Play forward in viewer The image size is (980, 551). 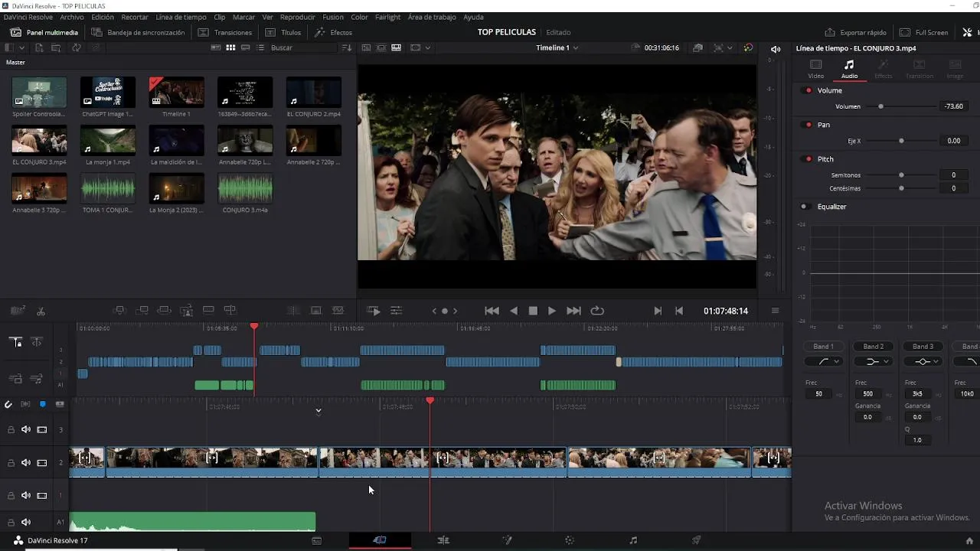552,311
